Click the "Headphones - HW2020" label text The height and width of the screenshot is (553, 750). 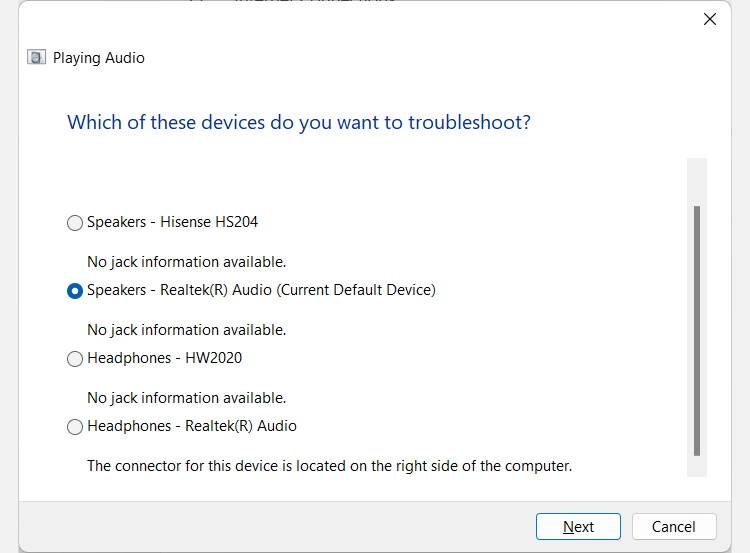tap(164, 358)
